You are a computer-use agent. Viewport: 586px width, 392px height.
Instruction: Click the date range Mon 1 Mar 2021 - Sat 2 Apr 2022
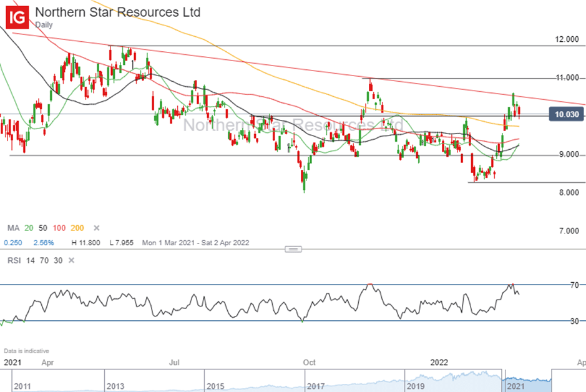pos(195,243)
